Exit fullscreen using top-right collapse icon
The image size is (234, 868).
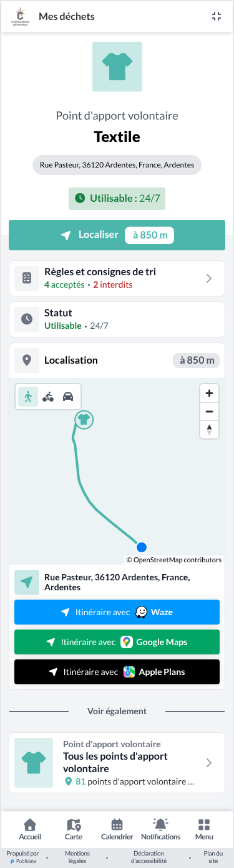coord(217,16)
